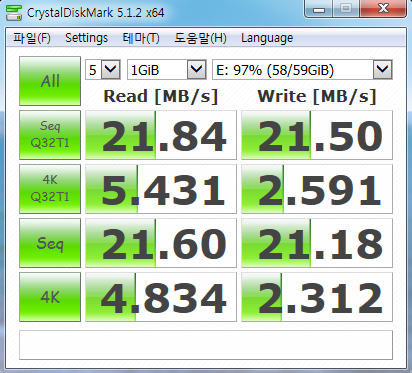Expand the 1GiB test size dropdown

click(196, 70)
